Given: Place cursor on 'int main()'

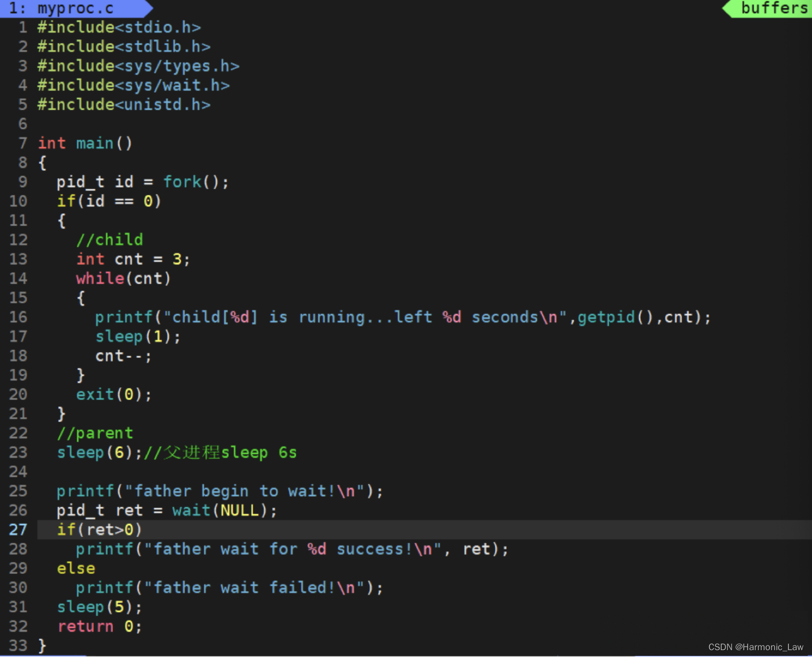Looking at the screenshot, I should [85, 143].
